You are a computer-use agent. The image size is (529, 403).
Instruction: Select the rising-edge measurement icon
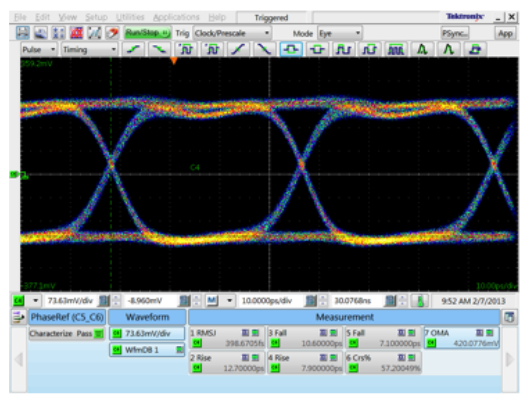click(133, 50)
